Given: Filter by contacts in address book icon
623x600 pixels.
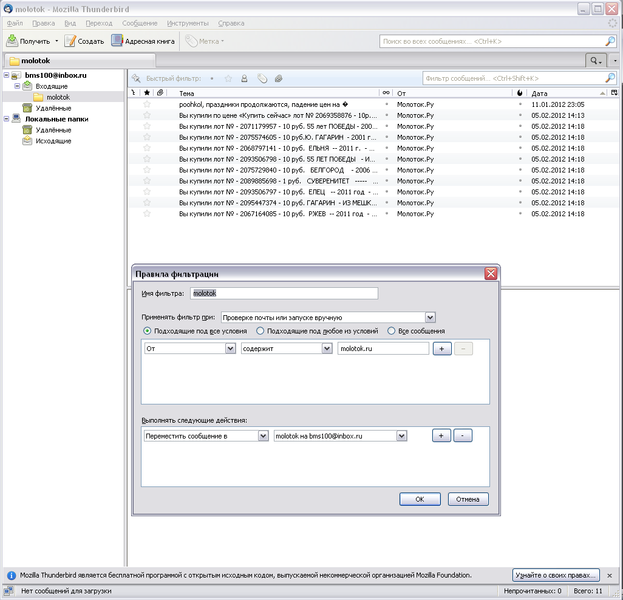Looking at the screenshot, I should pos(244,78).
